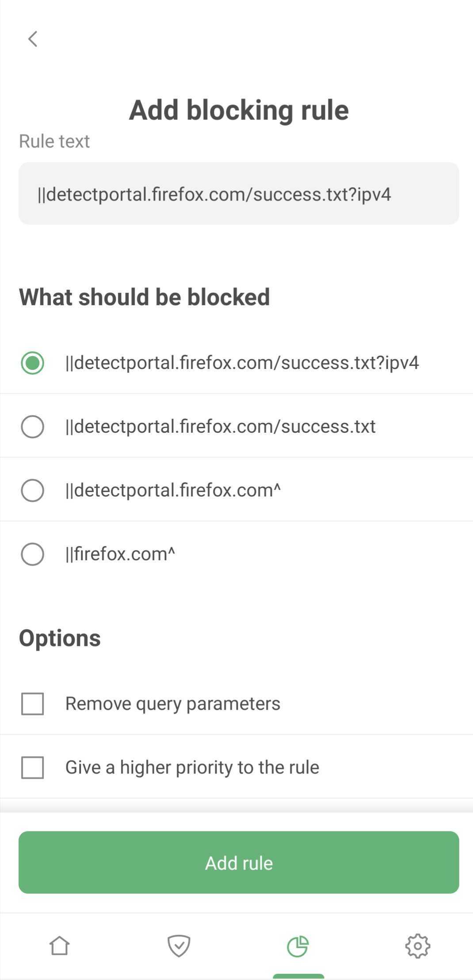473x980 pixels.
Task: Tap the back arrow at top left
Action: click(x=33, y=39)
